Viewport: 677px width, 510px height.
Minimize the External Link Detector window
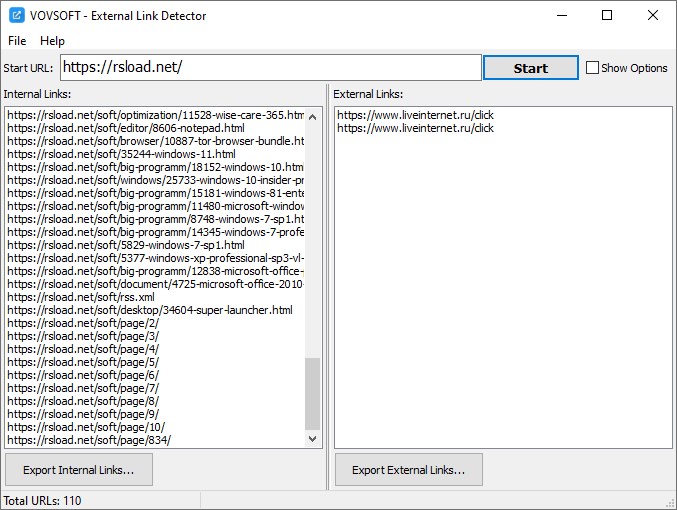coord(562,16)
